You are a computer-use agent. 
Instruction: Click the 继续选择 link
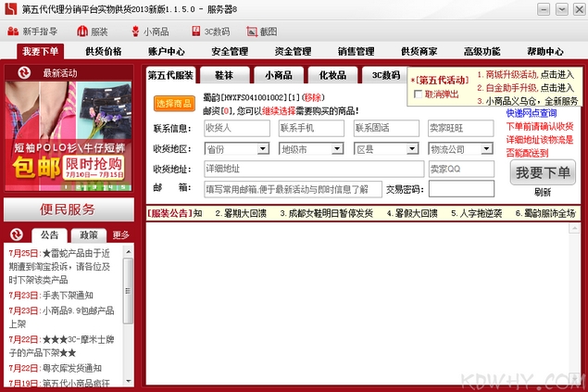click(279, 111)
